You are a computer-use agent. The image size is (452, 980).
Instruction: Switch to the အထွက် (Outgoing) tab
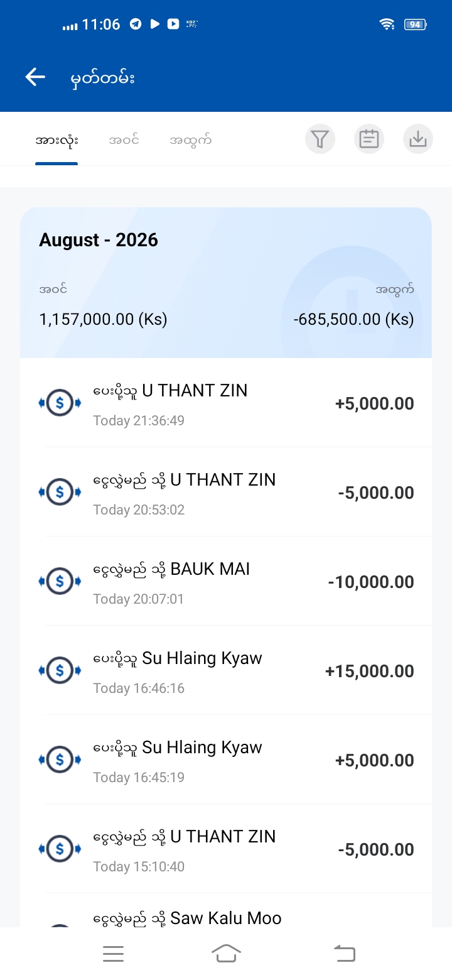(x=190, y=140)
